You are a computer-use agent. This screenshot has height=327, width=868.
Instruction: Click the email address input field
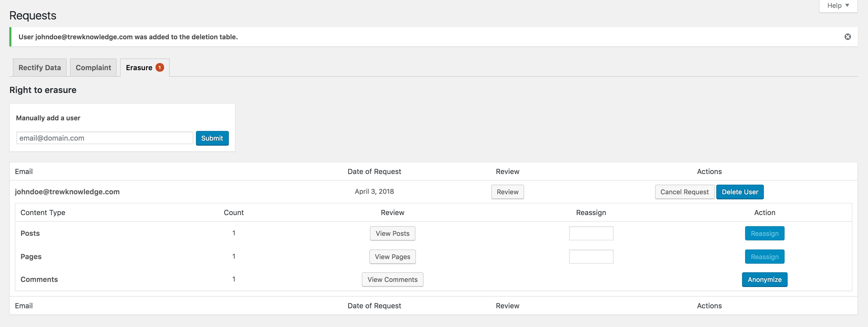(104, 138)
